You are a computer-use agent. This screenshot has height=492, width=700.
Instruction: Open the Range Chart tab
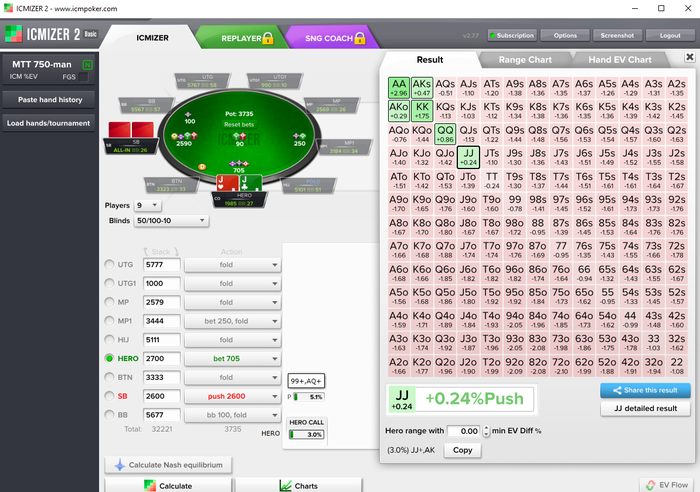coord(525,60)
